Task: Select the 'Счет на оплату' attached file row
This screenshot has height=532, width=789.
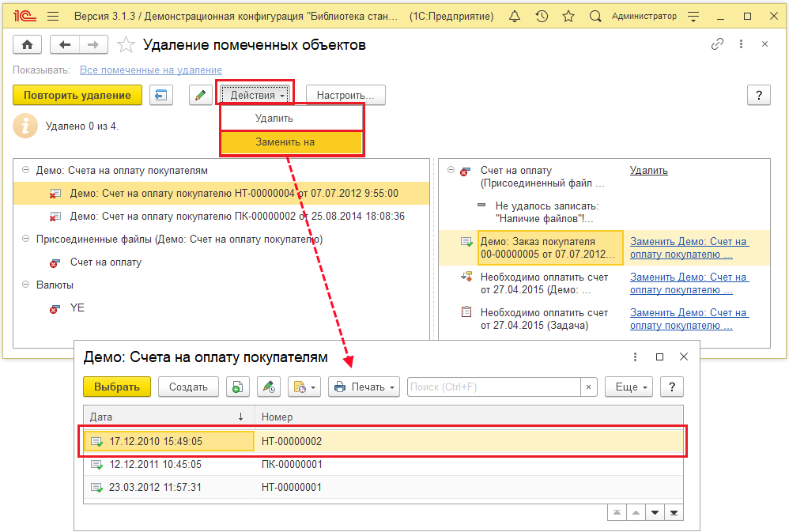Action: click(x=221, y=262)
